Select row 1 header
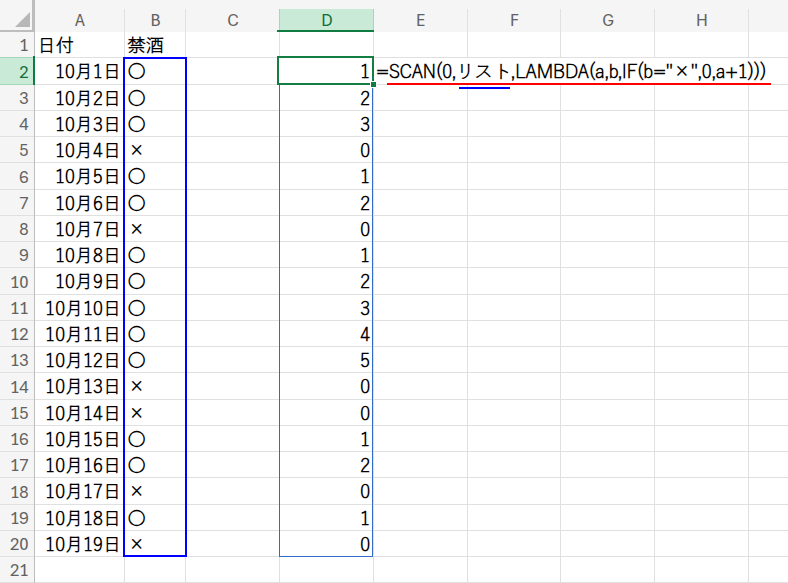 click(x=17, y=45)
